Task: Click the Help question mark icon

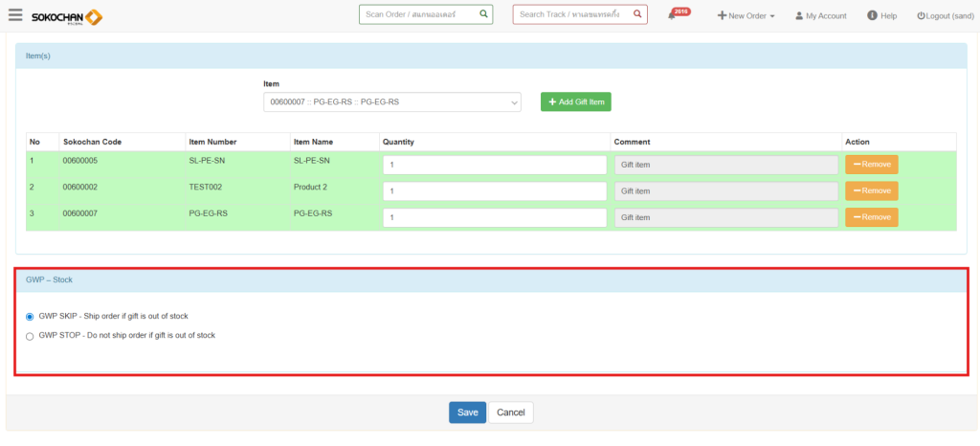Action: [x=872, y=15]
